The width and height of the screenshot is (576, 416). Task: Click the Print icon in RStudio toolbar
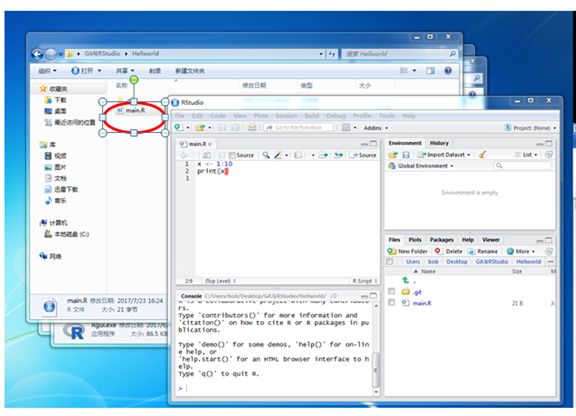(x=252, y=128)
